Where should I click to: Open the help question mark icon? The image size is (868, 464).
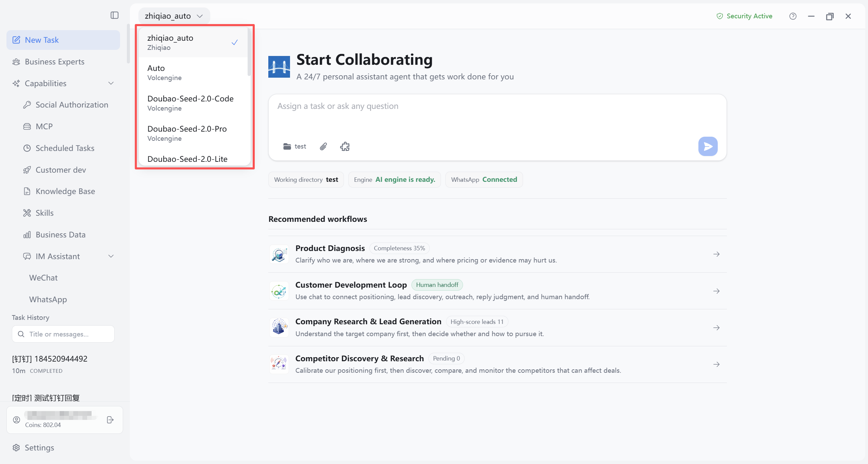[793, 16]
